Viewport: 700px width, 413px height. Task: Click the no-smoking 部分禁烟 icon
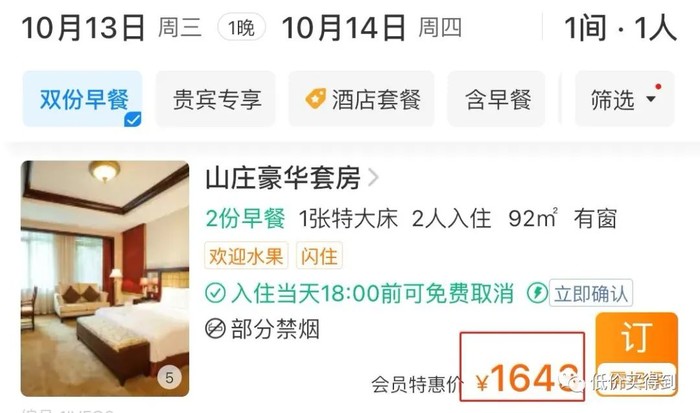click(x=215, y=329)
